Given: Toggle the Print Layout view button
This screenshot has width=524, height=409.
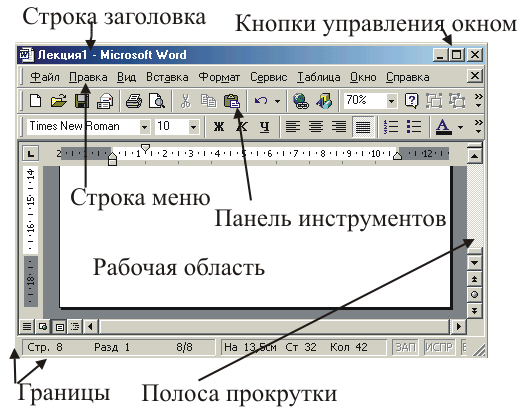Looking at the screenshot, I should pos(59,326).
